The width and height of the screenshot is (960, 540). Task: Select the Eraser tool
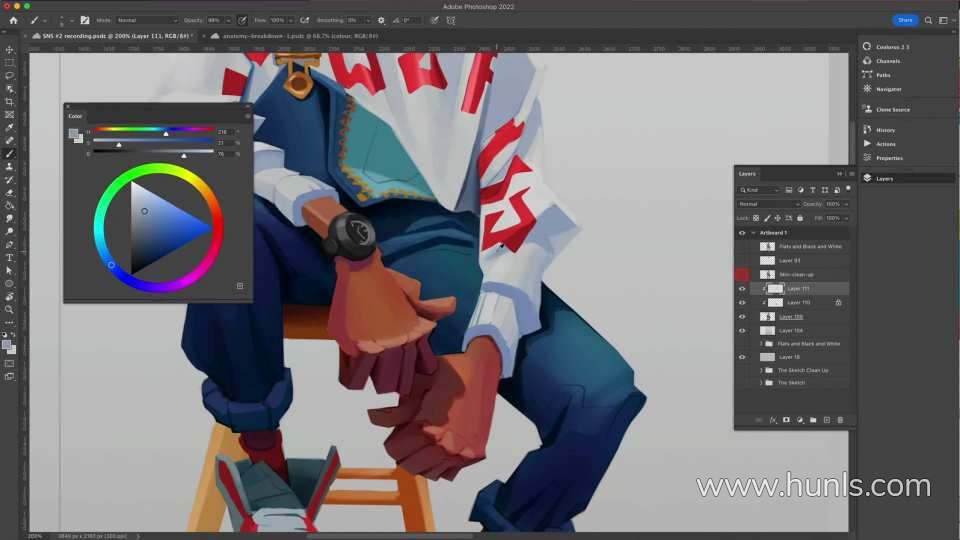click(x=9, y=192)
